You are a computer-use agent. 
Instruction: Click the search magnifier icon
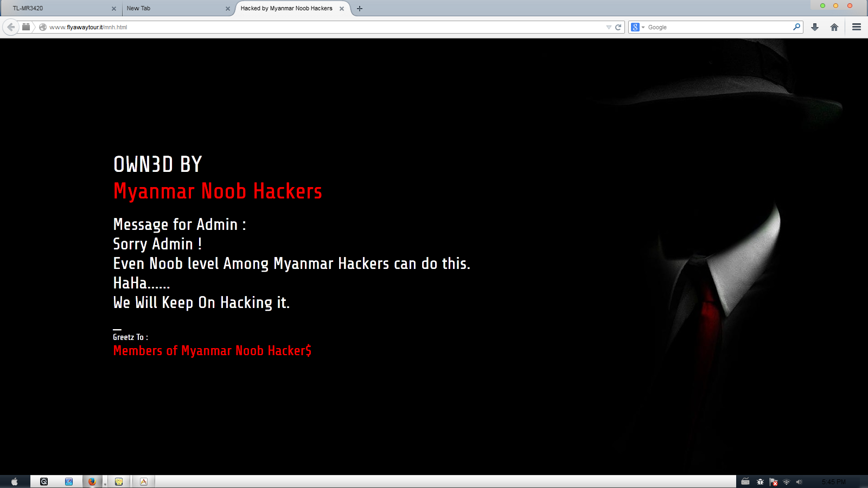(x=796, y=27)
